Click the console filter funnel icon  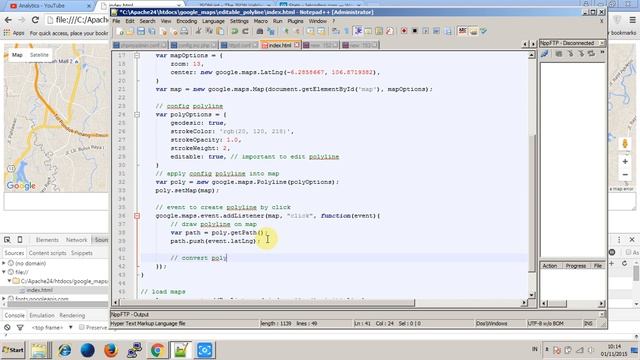click(x=20, y=327)
